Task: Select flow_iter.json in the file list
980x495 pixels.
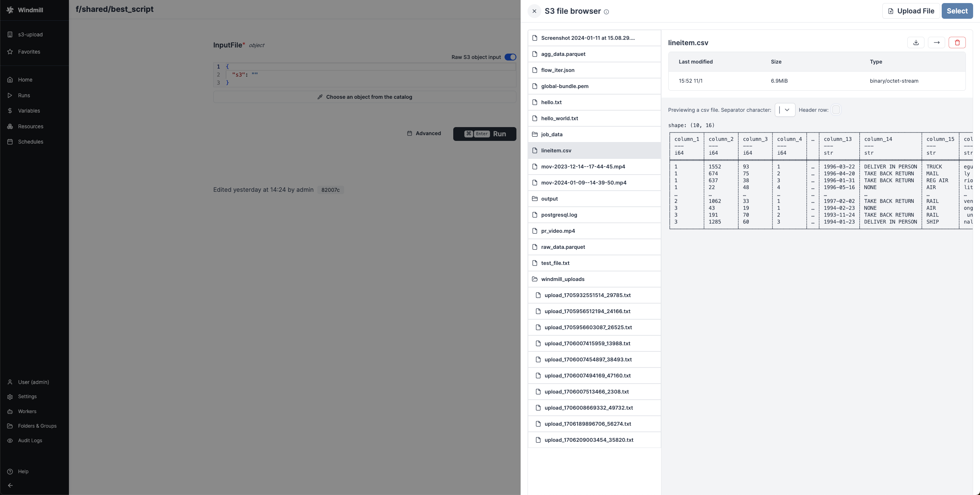Action: [594, 70]
